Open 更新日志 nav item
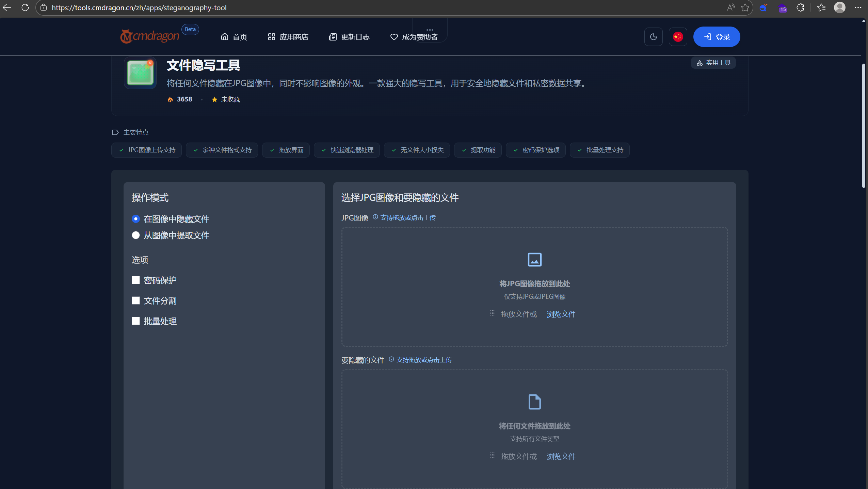Screen dimensions: 868x489 coord(349,37)
